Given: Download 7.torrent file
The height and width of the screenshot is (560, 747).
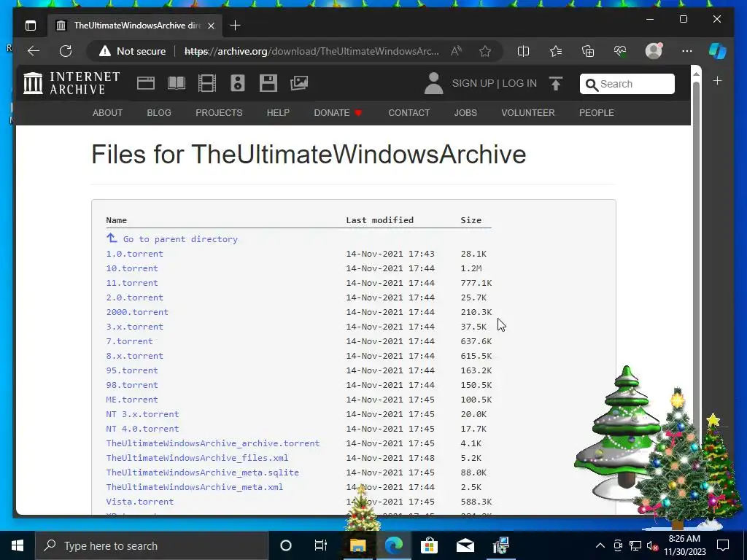Looking at the screenshot, I should coord(130,341).
